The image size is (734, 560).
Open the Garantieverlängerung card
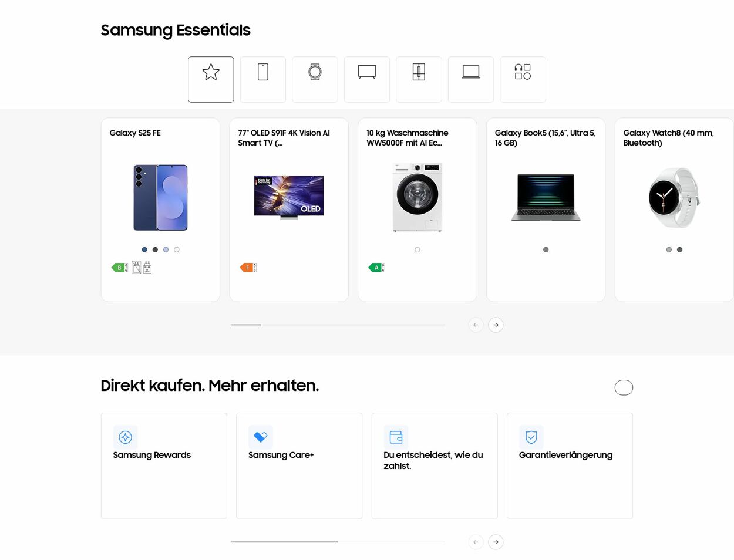[x=570, y=466]
